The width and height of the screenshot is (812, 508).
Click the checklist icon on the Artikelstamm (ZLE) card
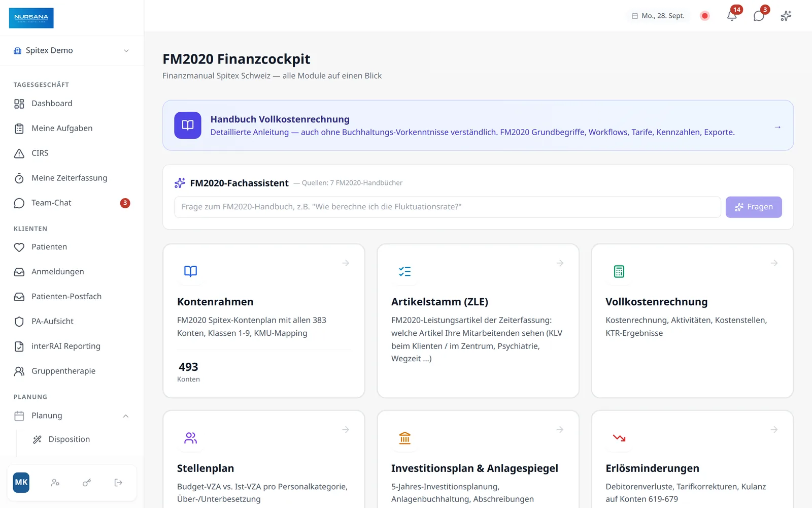[x=405, y=271]
